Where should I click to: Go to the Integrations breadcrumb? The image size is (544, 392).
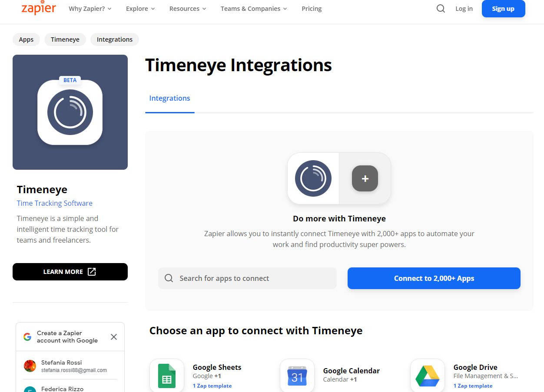pyautogui.click(x=115, y=40)
